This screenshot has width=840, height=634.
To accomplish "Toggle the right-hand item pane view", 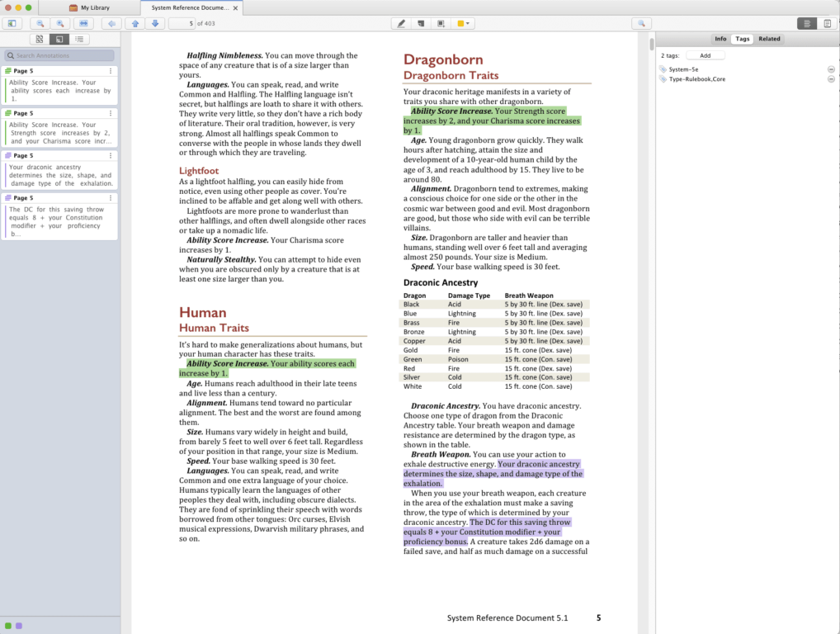I will point(828,24).
